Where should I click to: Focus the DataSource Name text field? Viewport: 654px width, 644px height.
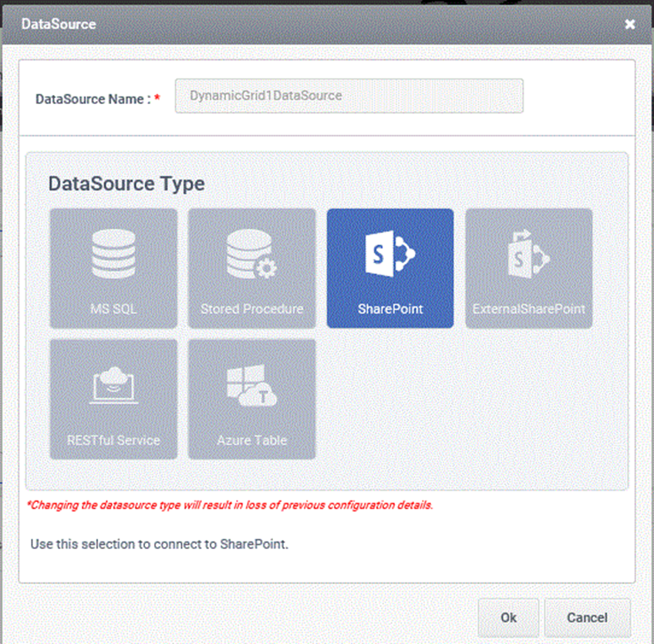click(x=349, y=96)
